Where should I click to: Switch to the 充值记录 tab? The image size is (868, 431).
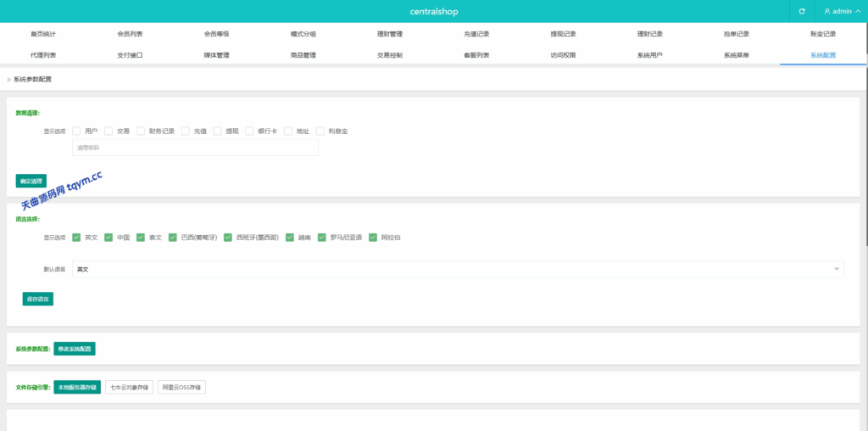click(476, 34)
